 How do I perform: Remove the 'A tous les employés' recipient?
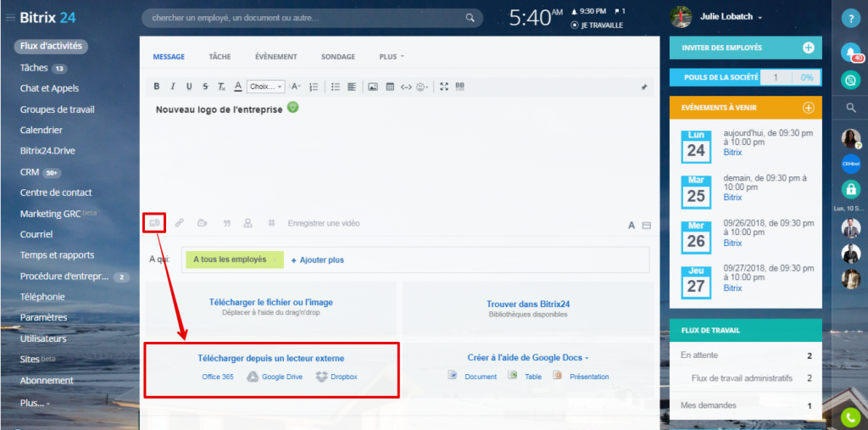coord(275,260)
